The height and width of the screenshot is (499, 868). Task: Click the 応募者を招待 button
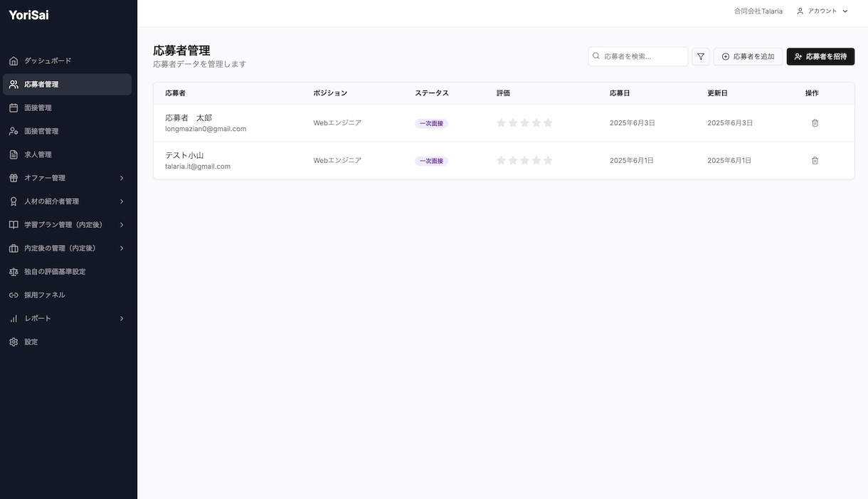[820, 56]
